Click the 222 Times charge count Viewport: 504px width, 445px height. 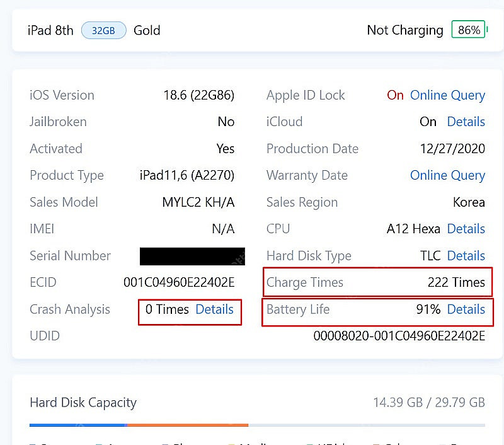pos(456,282)
